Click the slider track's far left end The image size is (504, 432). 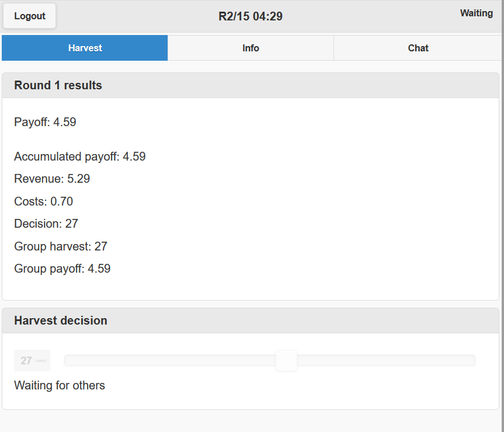(x=68, y=361)
